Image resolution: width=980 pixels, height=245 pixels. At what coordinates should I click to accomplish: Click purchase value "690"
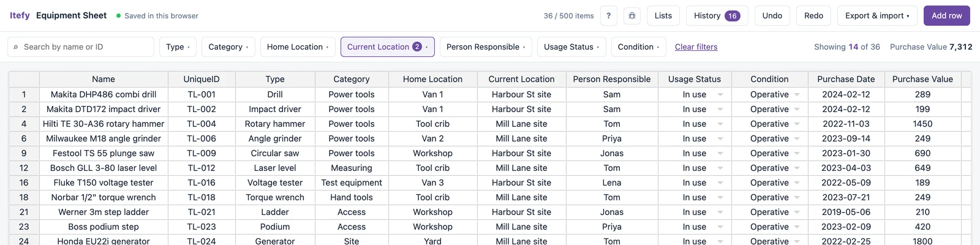922,153
